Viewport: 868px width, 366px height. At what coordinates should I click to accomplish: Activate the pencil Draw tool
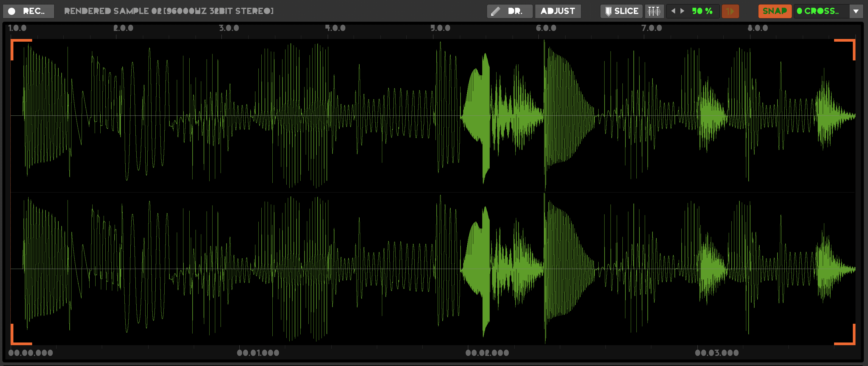pos(496,11)
